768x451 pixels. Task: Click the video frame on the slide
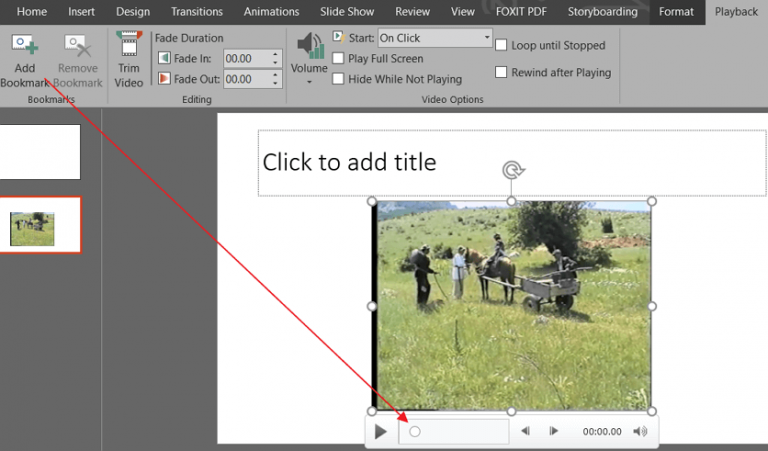[512, 306]
